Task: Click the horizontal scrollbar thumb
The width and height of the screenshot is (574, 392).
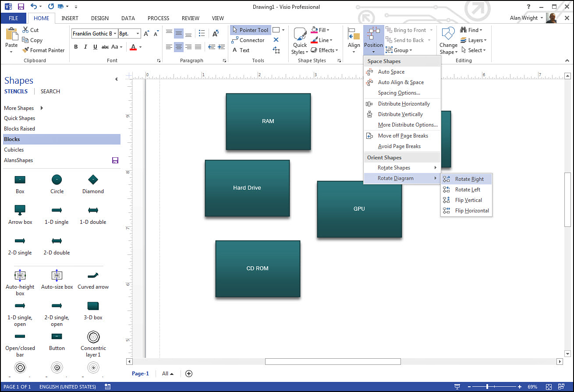Action: pos(333,362)
